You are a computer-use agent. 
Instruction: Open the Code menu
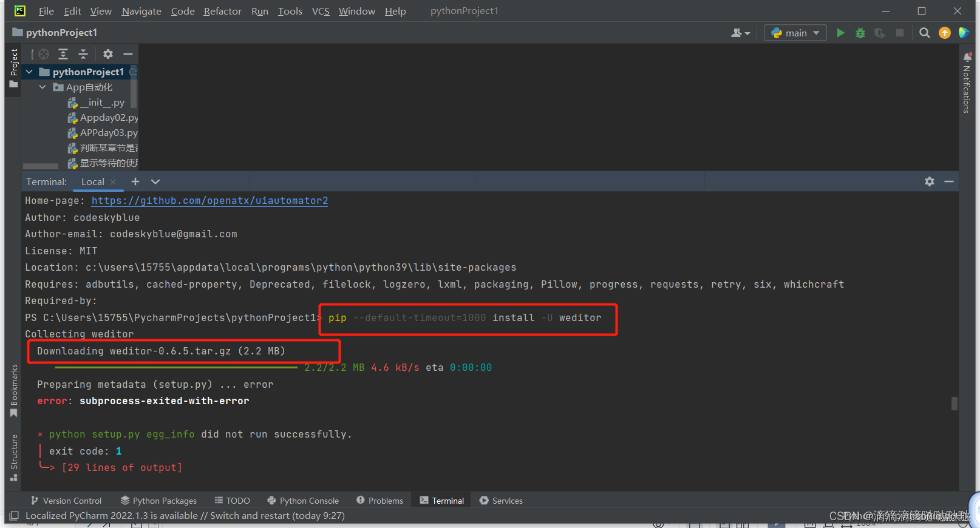pos(183,11)
